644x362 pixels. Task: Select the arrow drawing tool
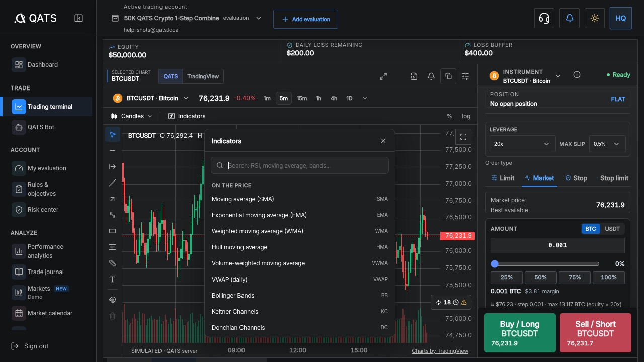click(112, 199)
